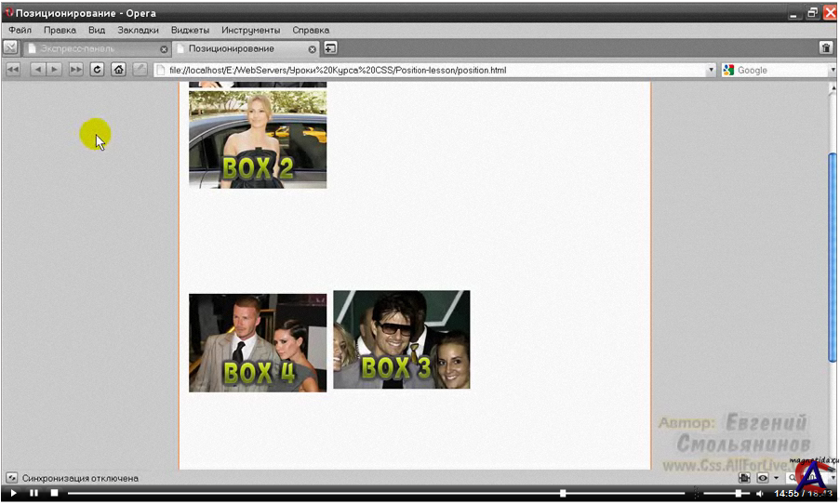The image size is (840, 504).
Task: Click the Синхронизация отключена status text
Action: [x=80, y=478]
